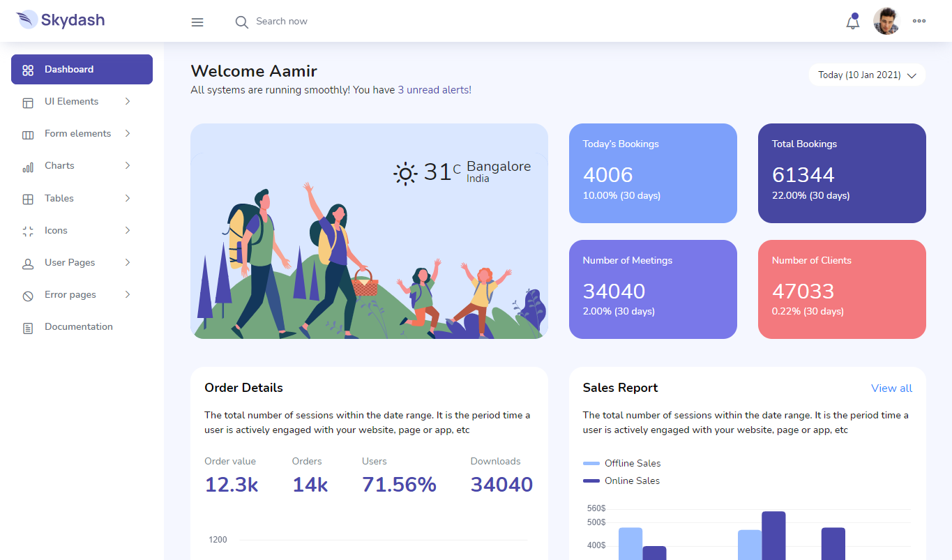Click the 31 C temperature reading

tap(442, 172)
